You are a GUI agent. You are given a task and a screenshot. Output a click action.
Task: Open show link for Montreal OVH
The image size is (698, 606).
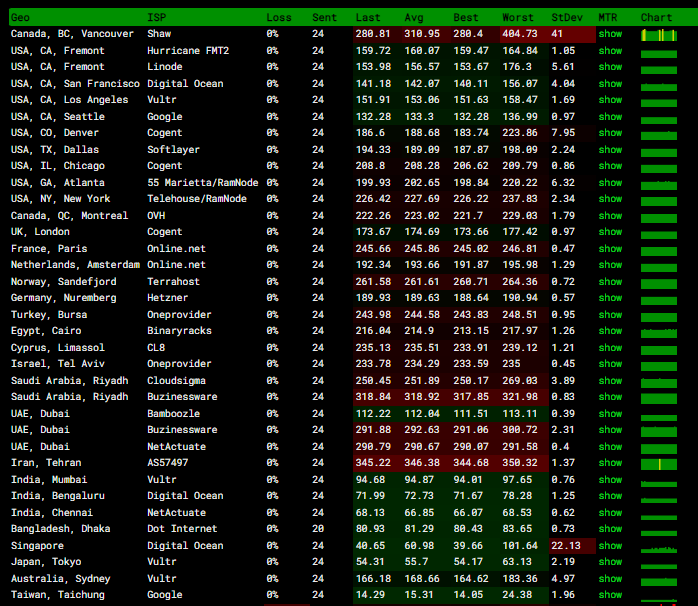[610, 216]
